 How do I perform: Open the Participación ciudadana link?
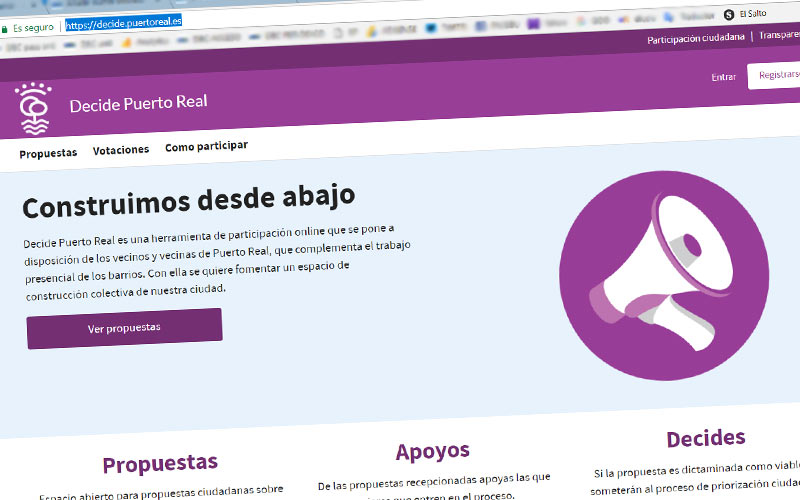[x=695, y=39]
